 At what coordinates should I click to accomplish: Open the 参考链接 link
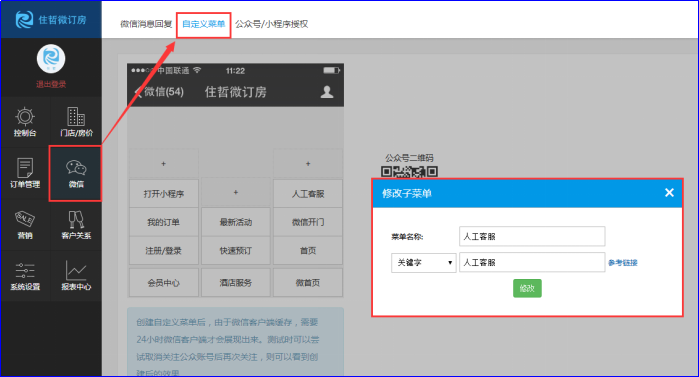(623, 263)
